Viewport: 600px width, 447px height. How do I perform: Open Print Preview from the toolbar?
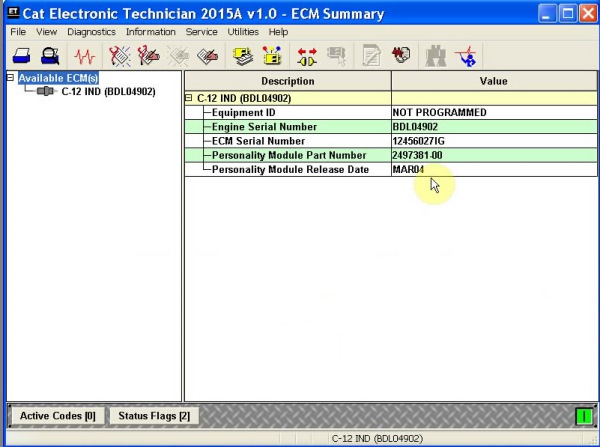coord(49,56)
